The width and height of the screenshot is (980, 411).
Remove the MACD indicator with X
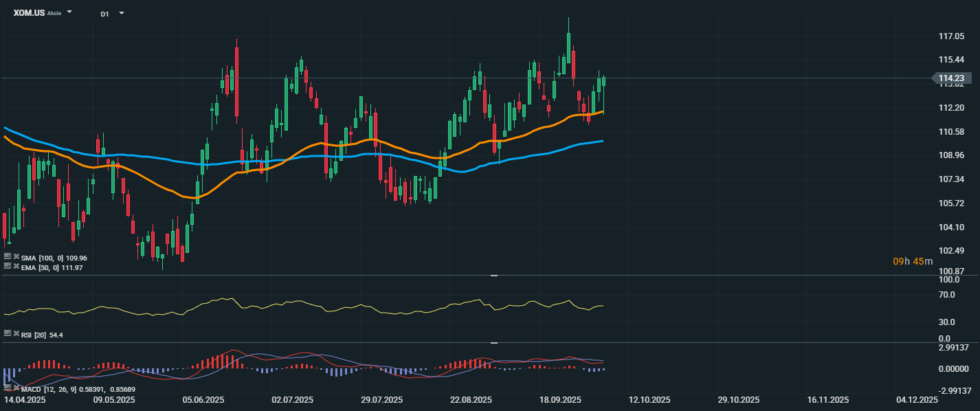point(16,389)
